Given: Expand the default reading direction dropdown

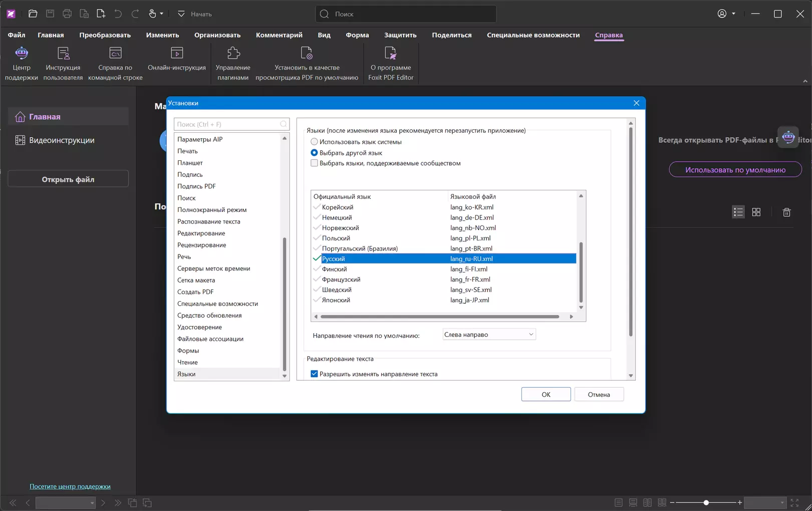Looking at the screenshot, I should 488,335.
